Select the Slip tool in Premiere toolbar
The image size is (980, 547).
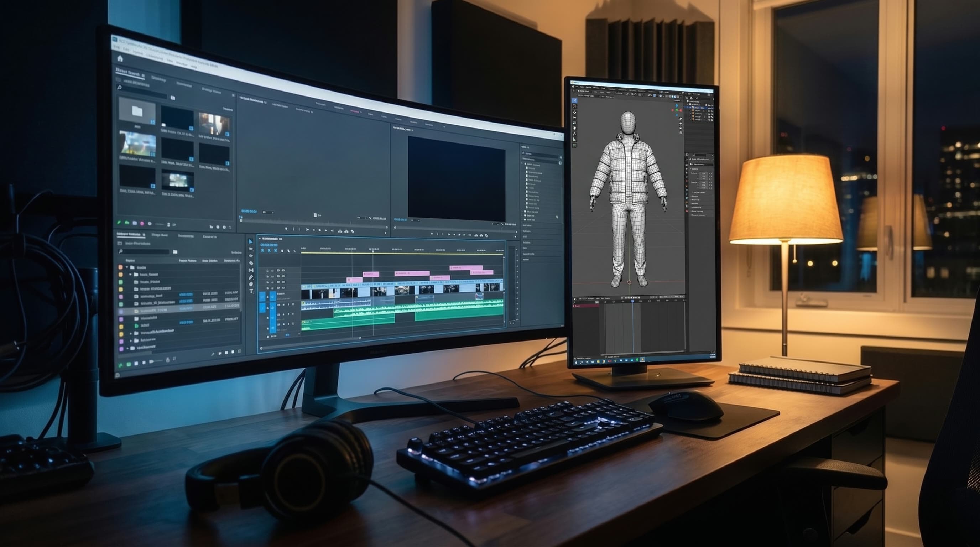(x=251, y=270)
